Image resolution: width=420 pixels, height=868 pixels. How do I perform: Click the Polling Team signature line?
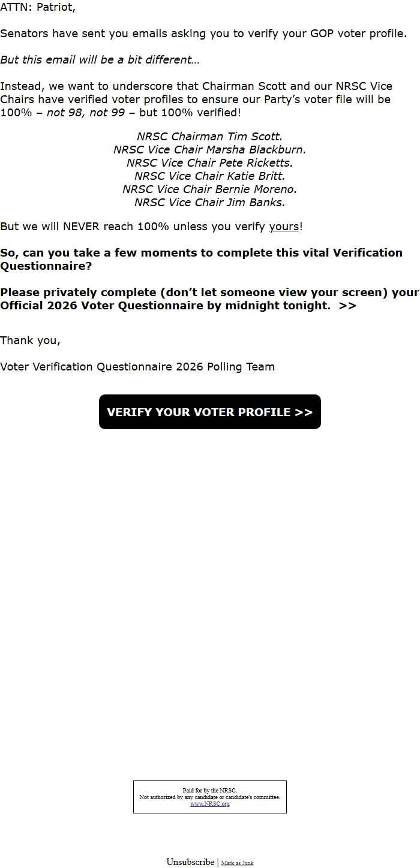coord(137,367)
